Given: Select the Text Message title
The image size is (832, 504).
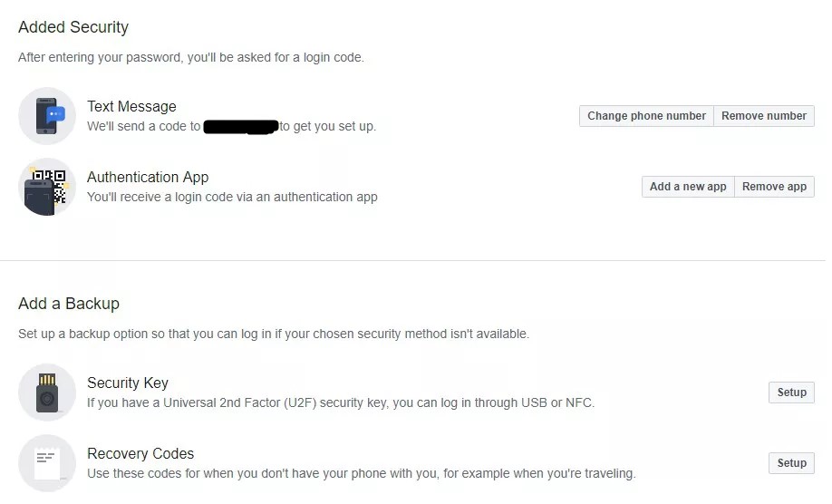Looking at the screenshot, I should [x=131, y=107].
